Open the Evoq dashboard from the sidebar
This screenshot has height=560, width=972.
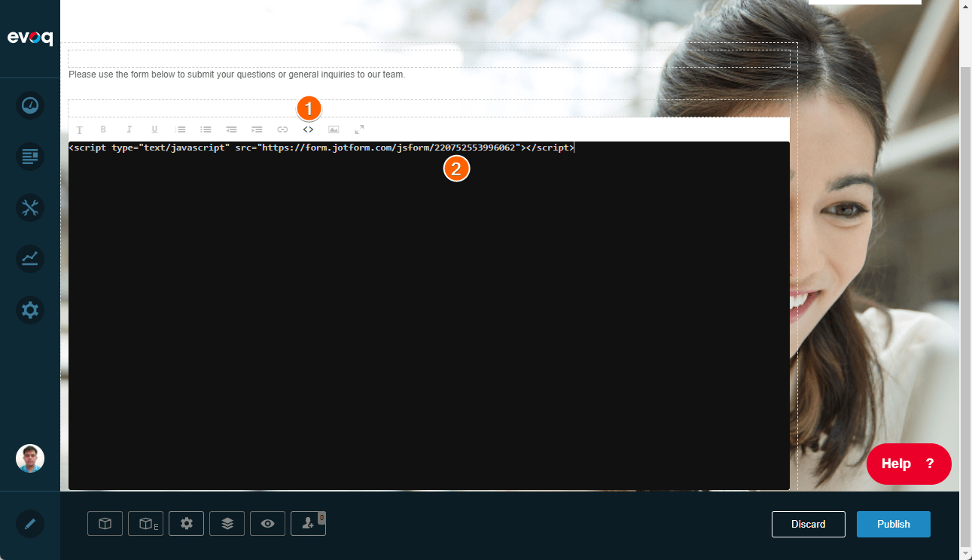(29, 105)
